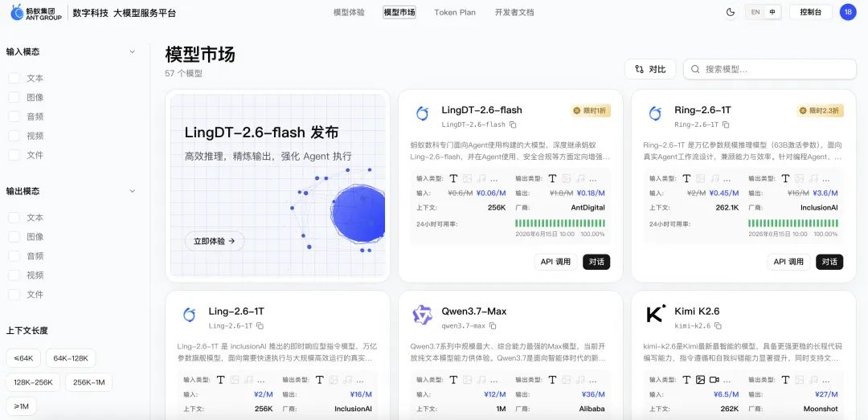Open the user avatar badge 18
The image size is (868, 420).
coord(848,12)
